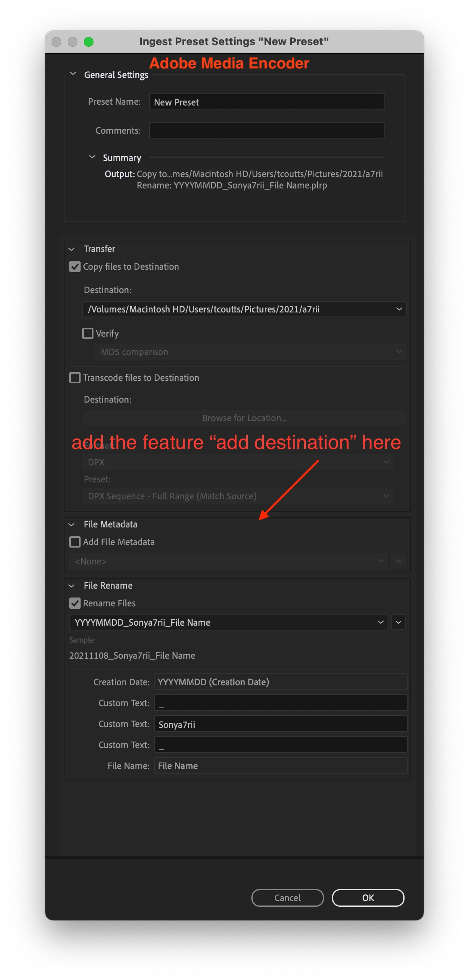Open the DPX format dropdown
The height and width of the screenshot is (980, 469).
pos(238,462)
